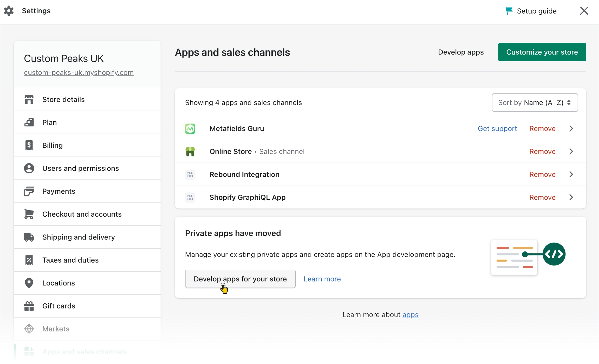The width and height of the screenshot is (599, 364).
Task: Open Taxes and duties settings
Action: 70,260
